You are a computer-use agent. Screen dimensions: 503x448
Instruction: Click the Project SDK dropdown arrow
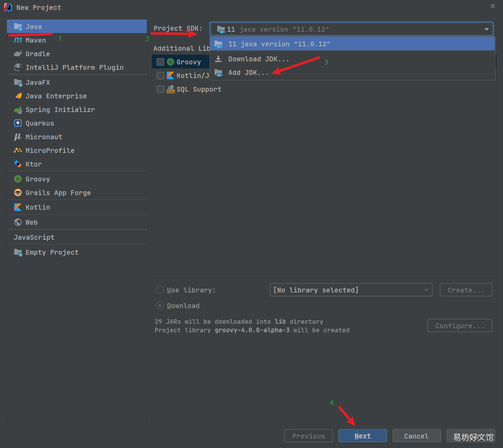click(486, 29)
